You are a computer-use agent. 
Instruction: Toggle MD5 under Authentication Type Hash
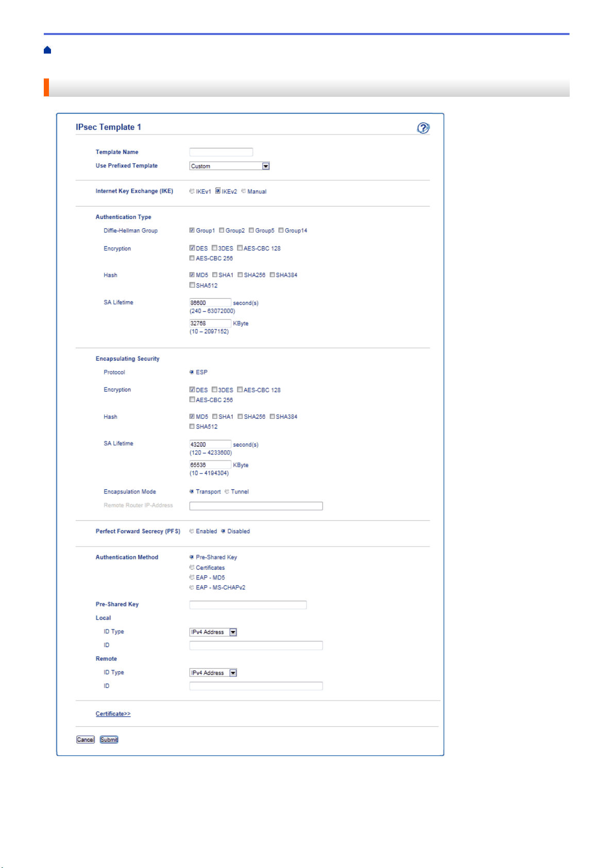[x=192, y=275]
